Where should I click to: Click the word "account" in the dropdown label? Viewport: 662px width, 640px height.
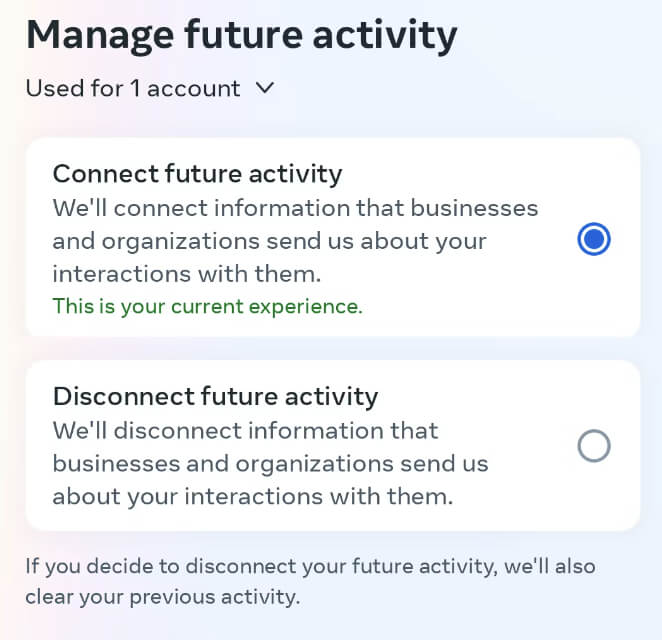click(x=197, y=88)
